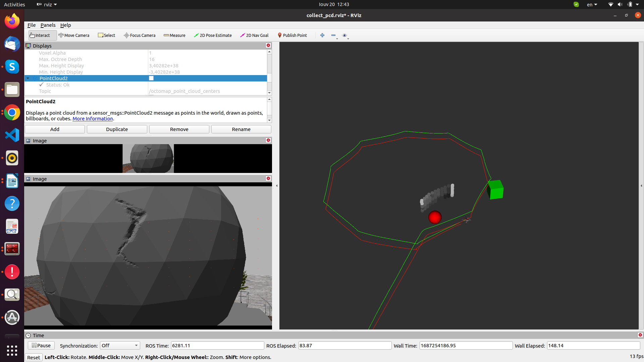Activate the Focus Camera tool
Screen dimensions: 644x362
[x=140, y=35]
